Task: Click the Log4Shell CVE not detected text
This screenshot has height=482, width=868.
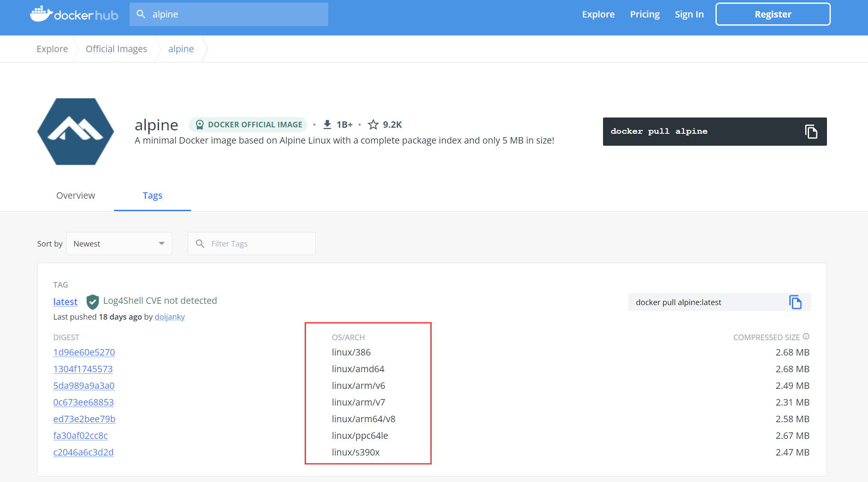Action: pyautogui.click(x=160, y=300)
